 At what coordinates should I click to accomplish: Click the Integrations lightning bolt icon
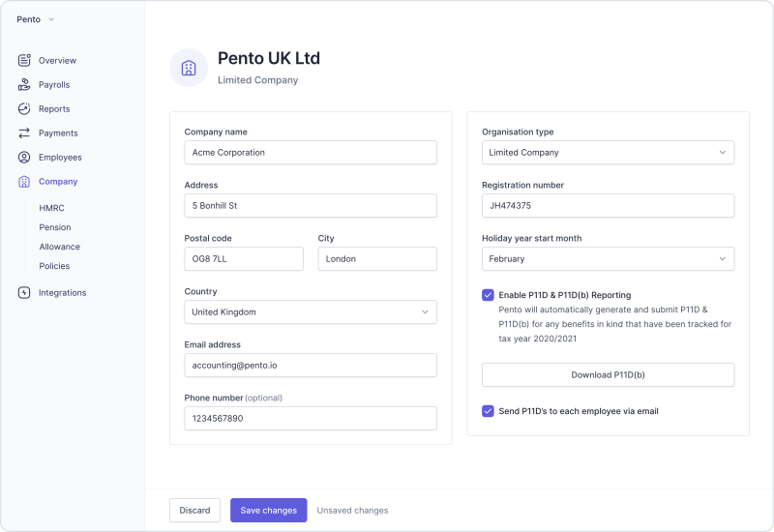tap(24, 292)
